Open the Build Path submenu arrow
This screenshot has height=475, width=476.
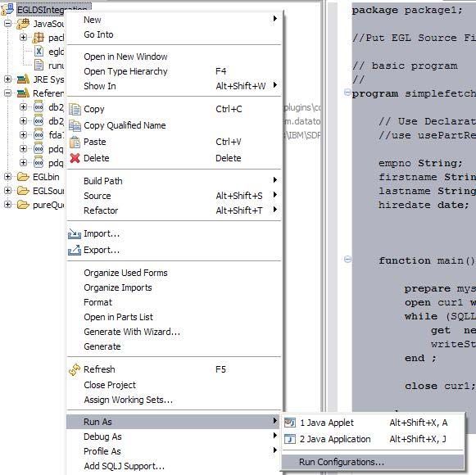[274, 180]
